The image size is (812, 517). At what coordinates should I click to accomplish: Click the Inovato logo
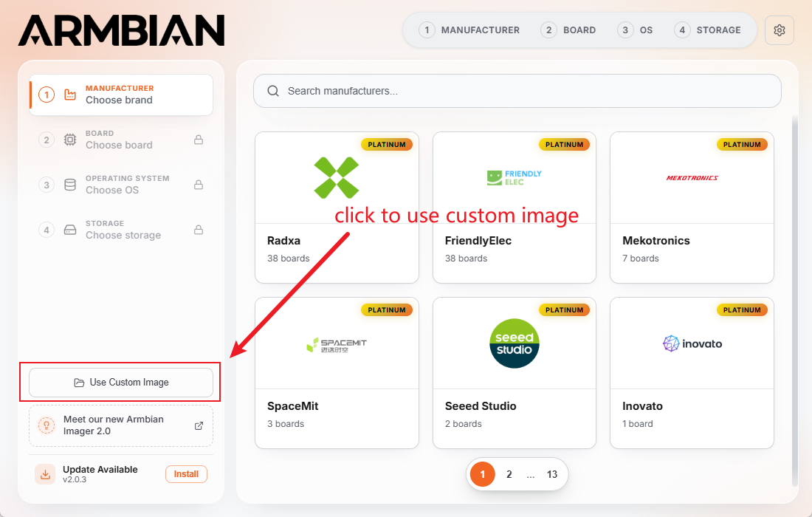coord(692,343)
